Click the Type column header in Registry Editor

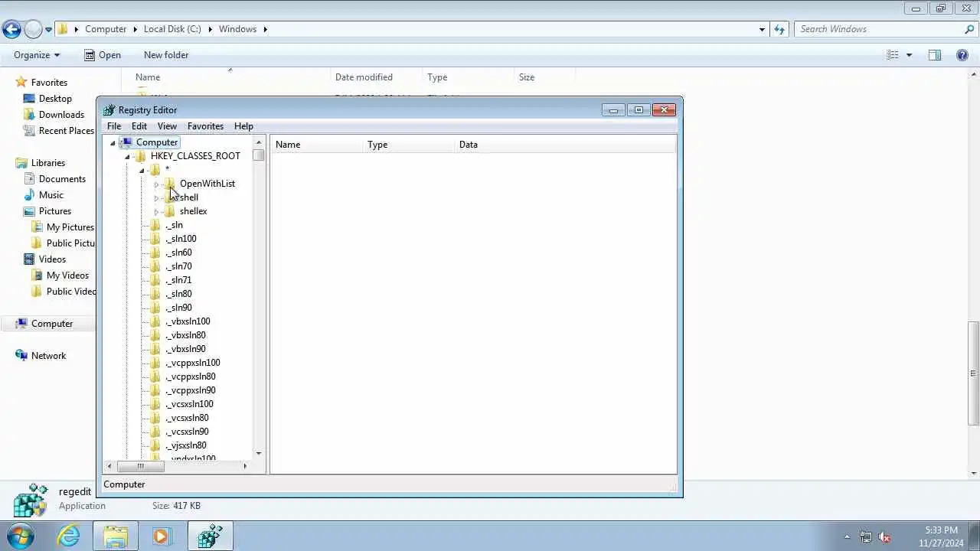(408, 145)
